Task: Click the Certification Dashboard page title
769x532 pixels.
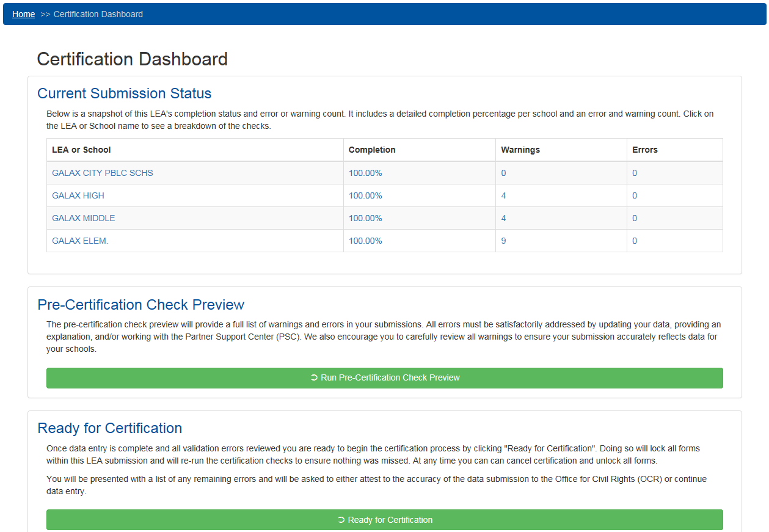Action: pyautogui.click(x=133, y=59)
